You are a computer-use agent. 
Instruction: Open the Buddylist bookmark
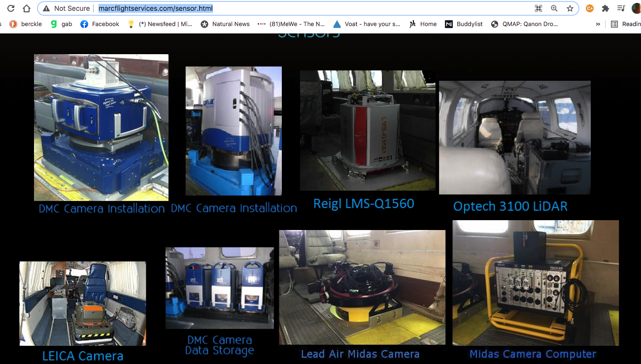pos(464,24)
